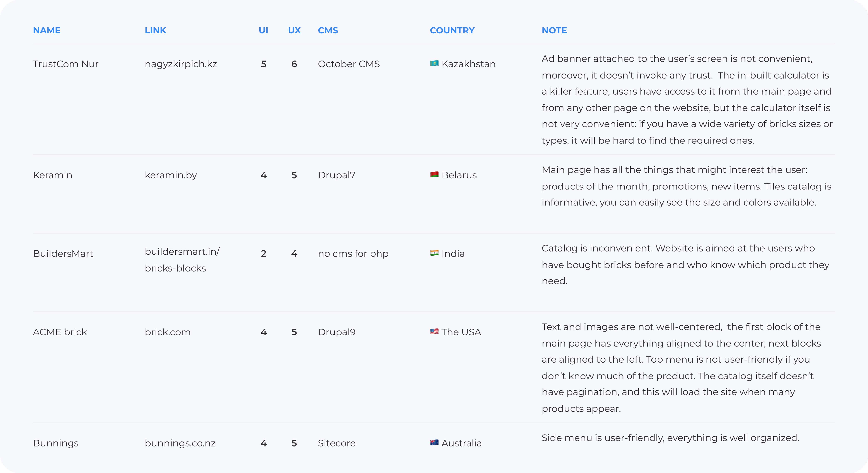Visit buildersmart.in/bricks-blocks link
Viewport: 868px width, 473px height.
point(182,260)
